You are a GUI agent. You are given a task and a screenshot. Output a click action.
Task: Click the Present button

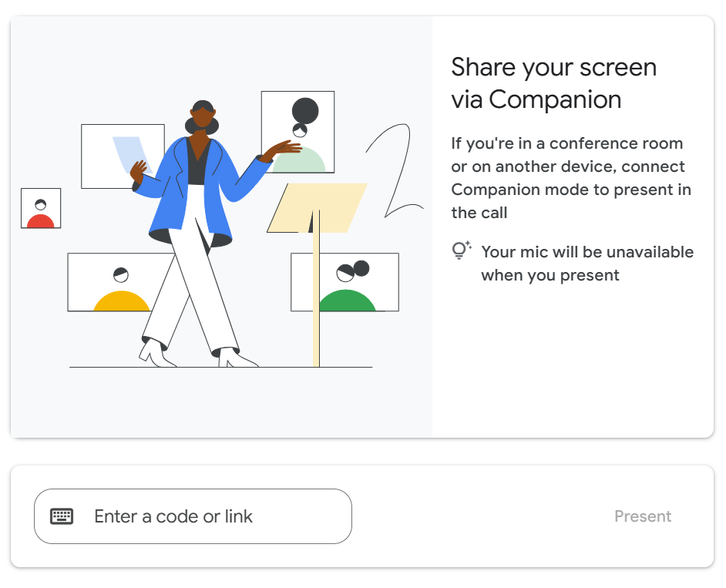tap(643, 516)
